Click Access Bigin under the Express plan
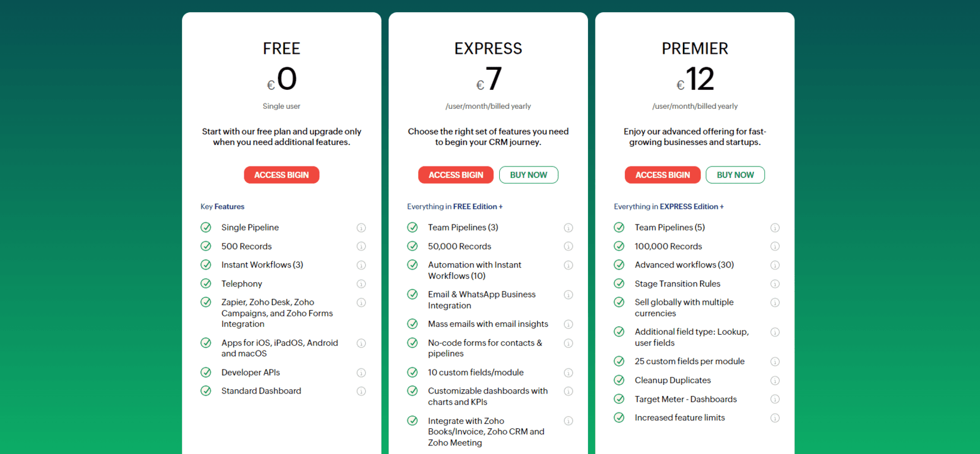 (456, 175)
